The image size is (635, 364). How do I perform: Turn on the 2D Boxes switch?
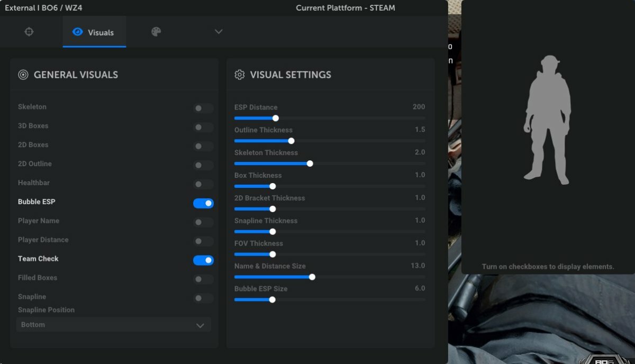tap(203, 147)
